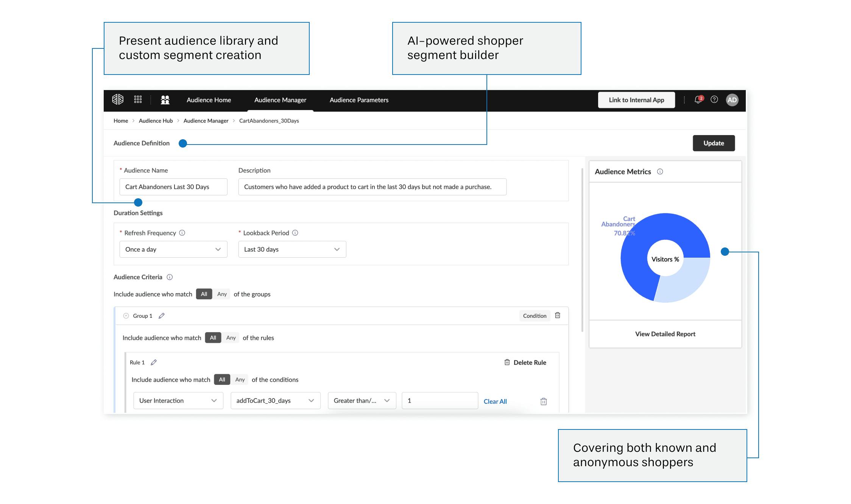The width and height of the screenshot is (851, 504).
Task: Select Any for rules matching
Action: 231,338
